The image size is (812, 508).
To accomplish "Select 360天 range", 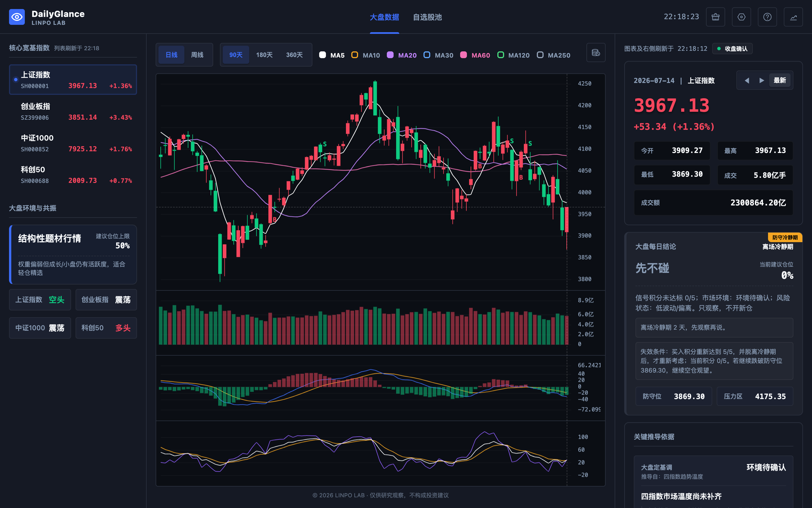I will [294, 55].
